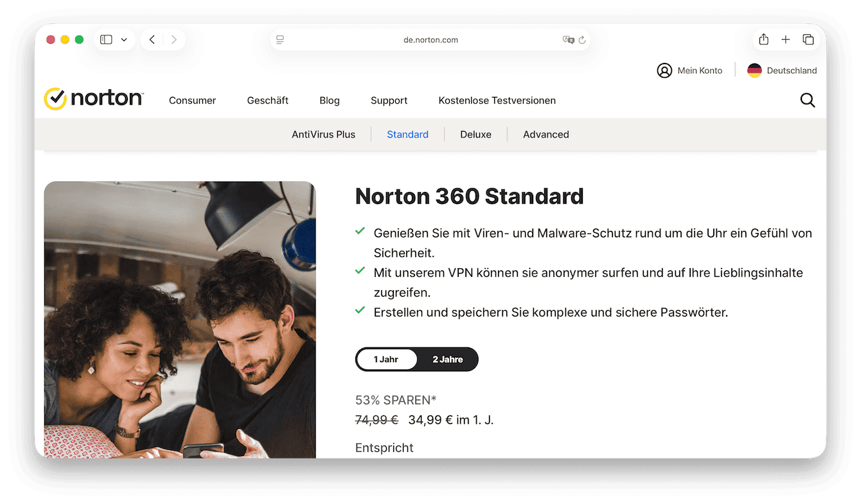861x504 pixels.
Task: Create a new tab with the plus icon
Action: [x=785, y=39]
